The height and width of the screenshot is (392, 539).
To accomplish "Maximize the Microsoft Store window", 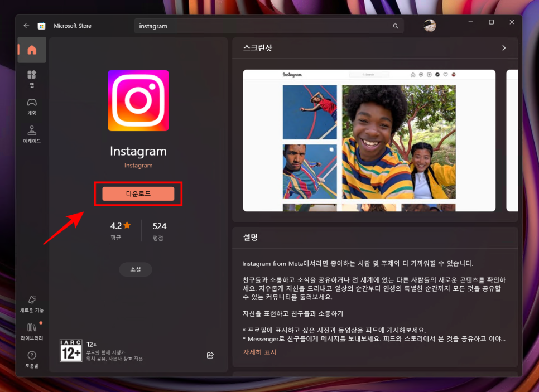I will click(491, 22).
